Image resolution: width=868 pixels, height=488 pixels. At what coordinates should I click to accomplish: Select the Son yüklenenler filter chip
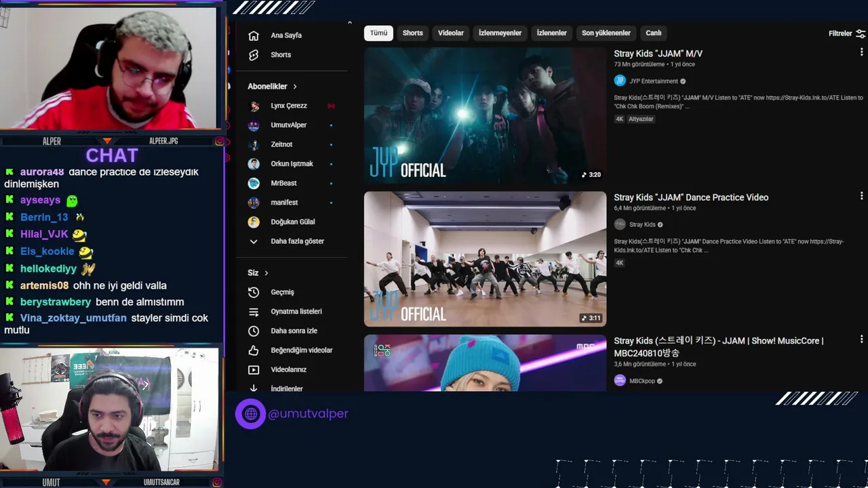(606, 33)
